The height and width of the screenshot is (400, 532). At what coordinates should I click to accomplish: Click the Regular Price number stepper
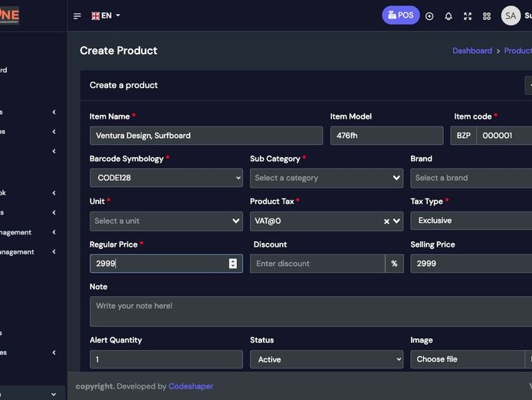[233, 264]
